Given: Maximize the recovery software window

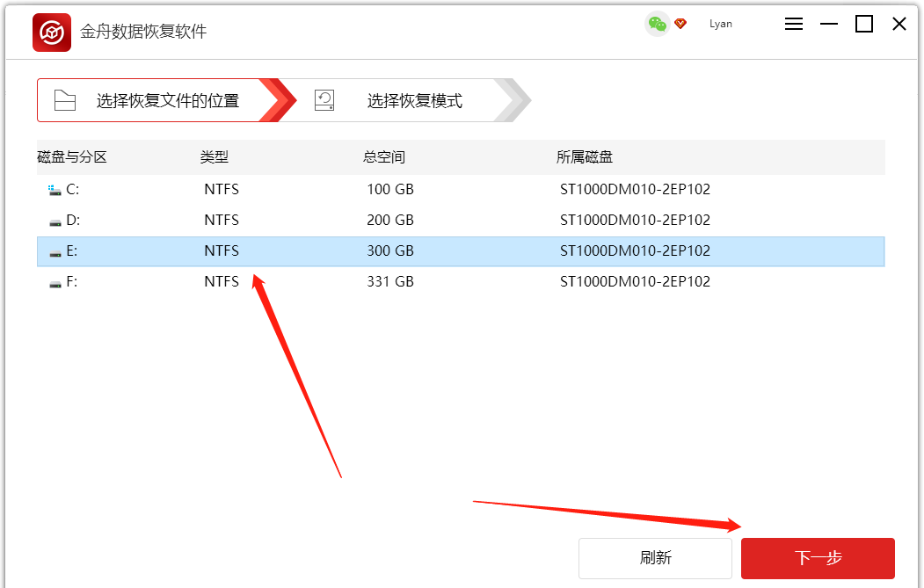Looking at the screenshot, I should 864,24.
